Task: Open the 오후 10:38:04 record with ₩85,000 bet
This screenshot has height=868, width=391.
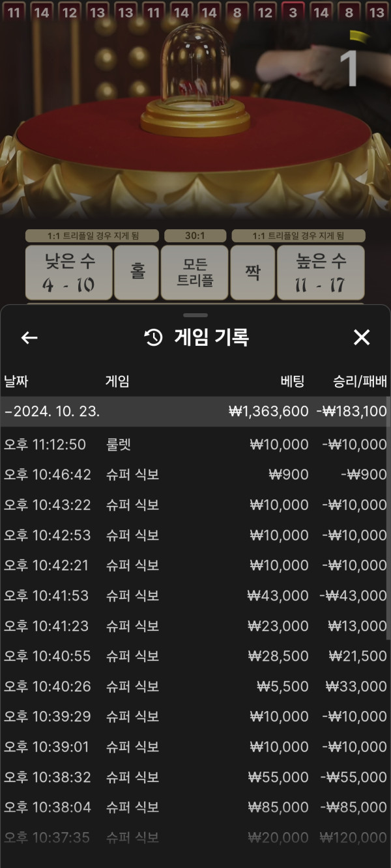Action: point(195,807)
